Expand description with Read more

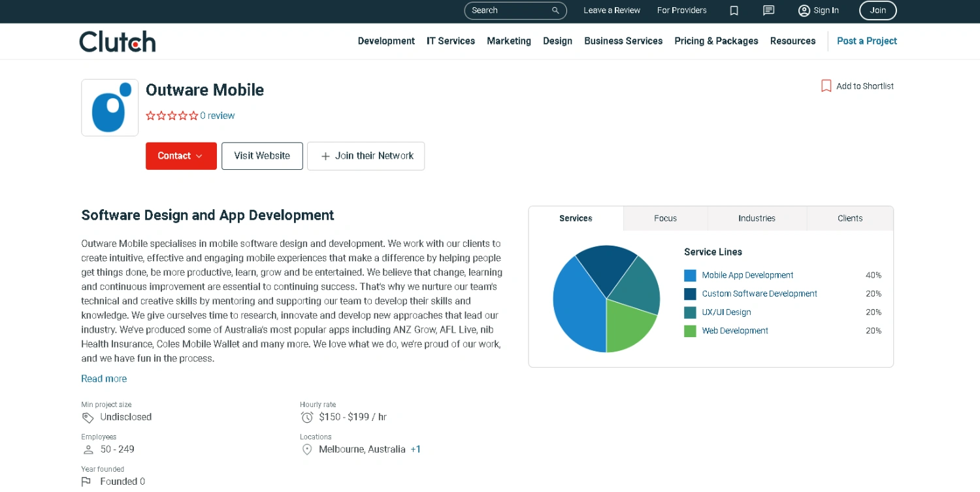(x=104, y=379)
